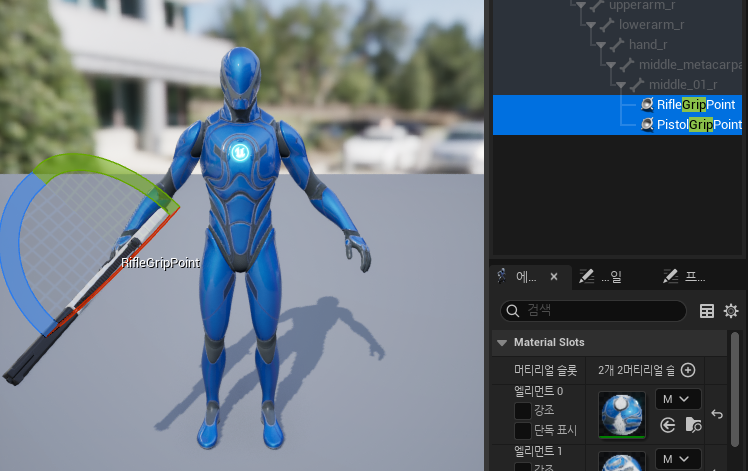Toggle 강조 checkbox for 엘리먼트 0
The width and height of the screenshot is (748, 471).
523,410
